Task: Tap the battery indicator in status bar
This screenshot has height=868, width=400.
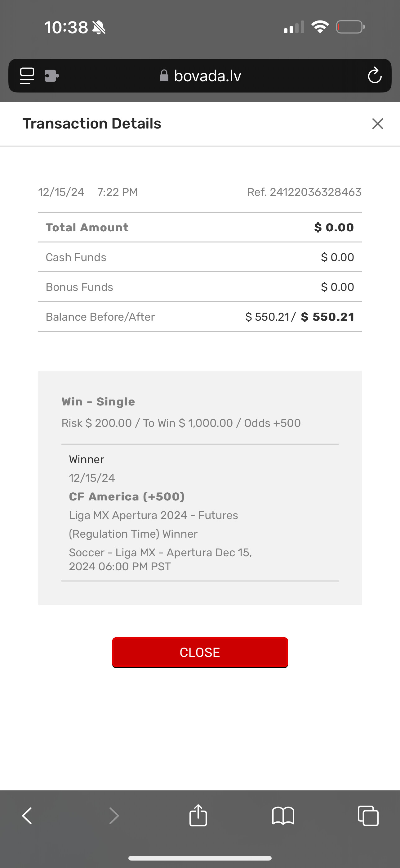Action: [350, 27]
